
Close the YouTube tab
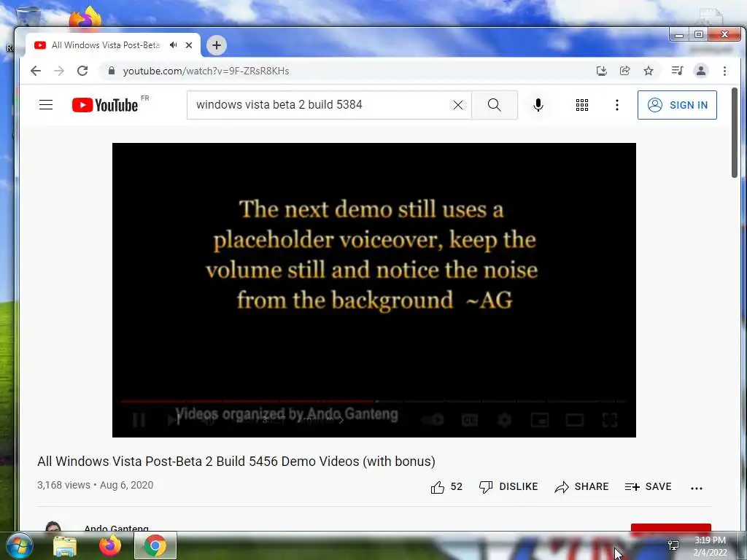[189, 45]
